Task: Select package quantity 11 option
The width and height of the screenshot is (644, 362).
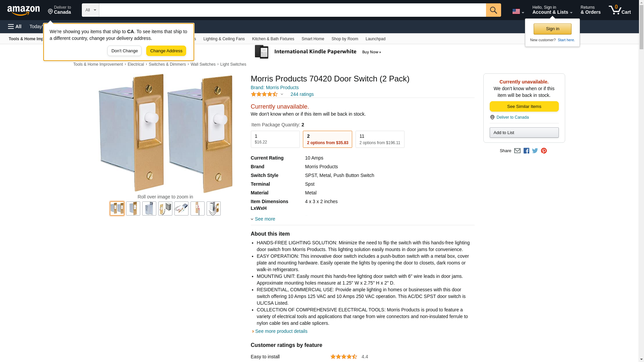Action: point(380,139)
